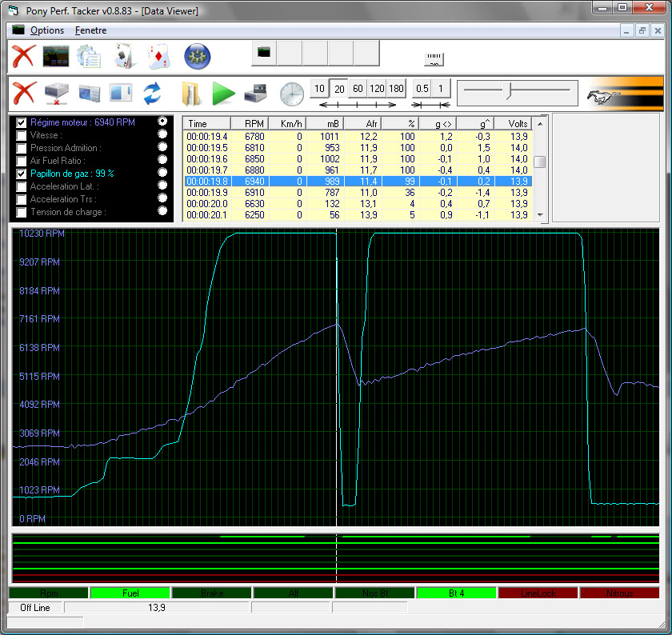Enable the Acceleration Lat. checkbox
The width and height of the screenshot is (672, 635).
point(21,187)
